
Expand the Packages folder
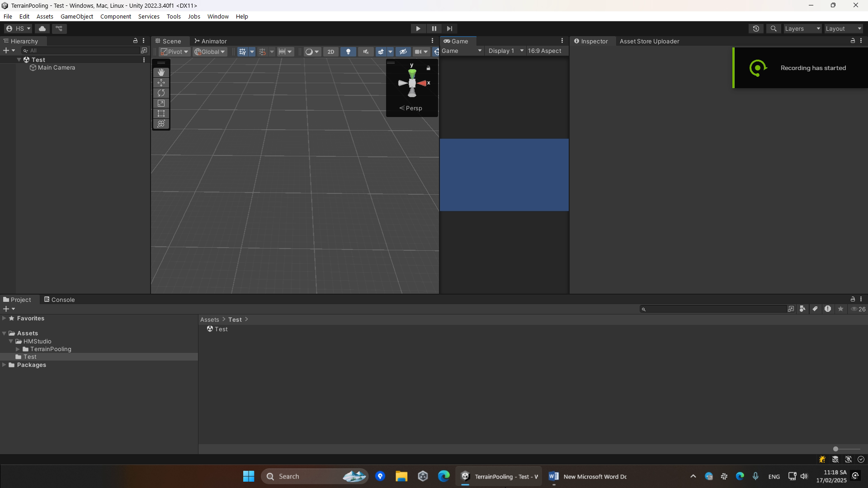[4, 365]
